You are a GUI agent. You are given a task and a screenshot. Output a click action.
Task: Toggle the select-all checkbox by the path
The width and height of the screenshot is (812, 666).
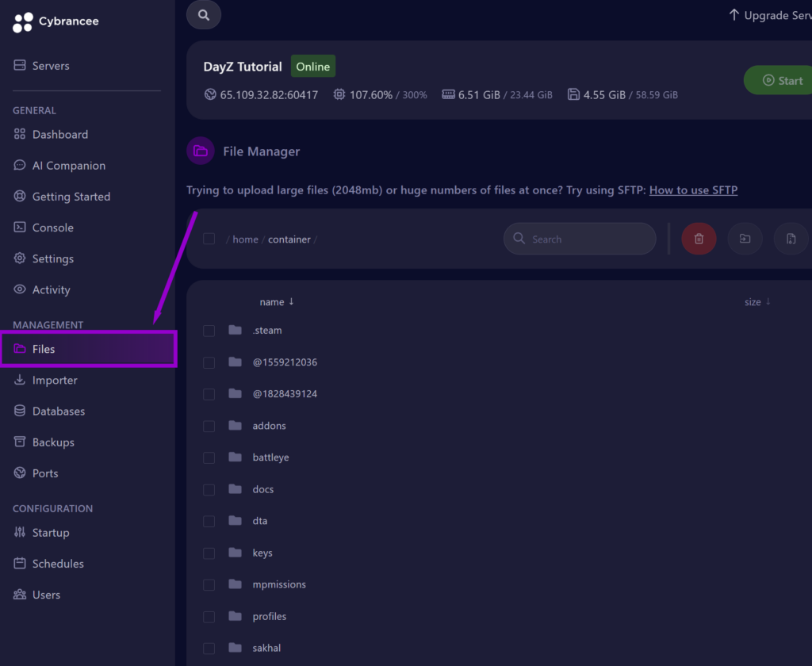209,239
